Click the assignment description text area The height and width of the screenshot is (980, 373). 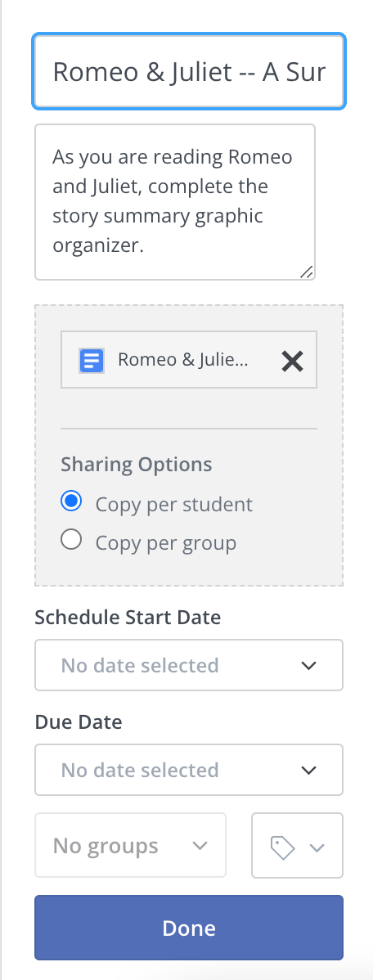(175, 202)
